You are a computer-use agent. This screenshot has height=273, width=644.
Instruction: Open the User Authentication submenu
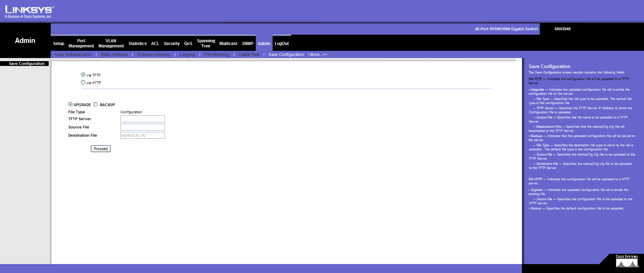coord(73,55)
